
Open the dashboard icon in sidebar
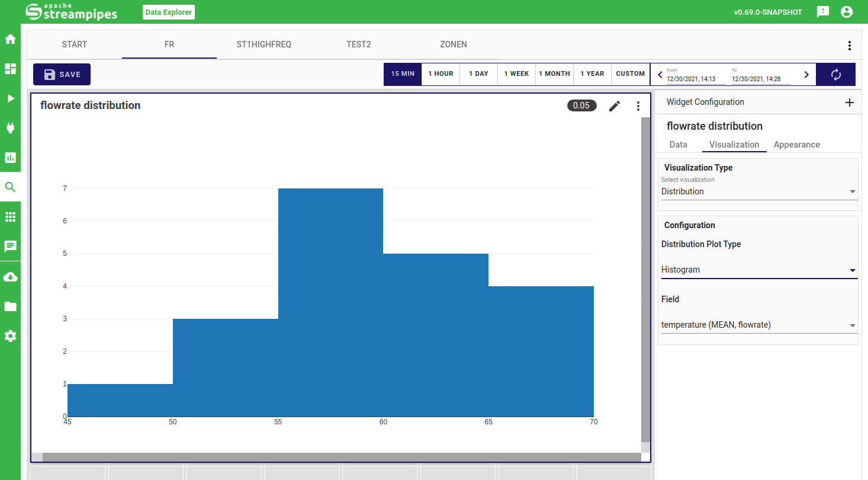(10, 69)
